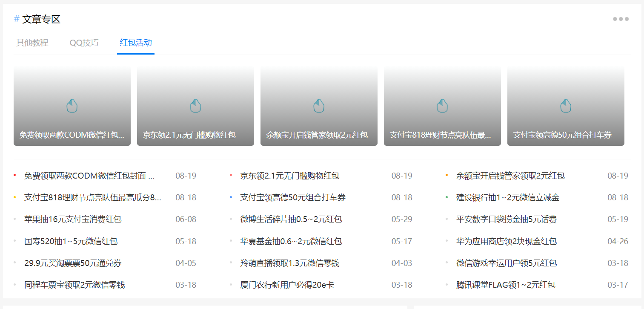Click the hash icon beside 文章专区

(17, 19)
